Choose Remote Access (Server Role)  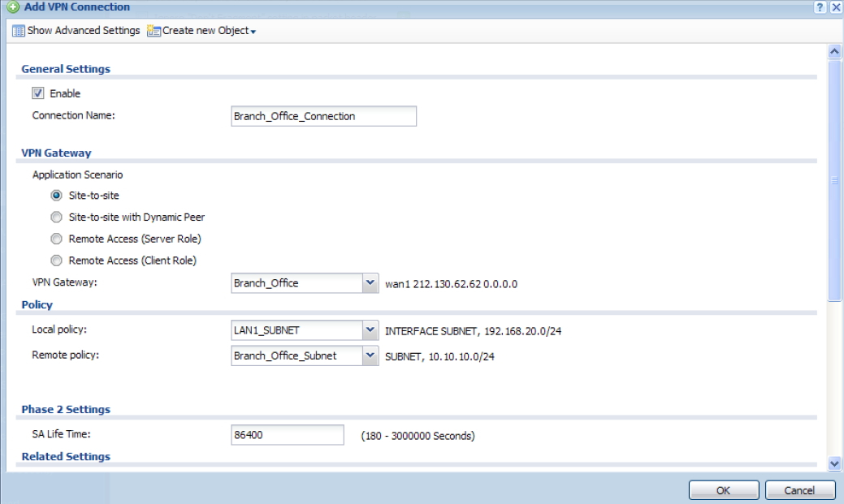pos(56,239)
